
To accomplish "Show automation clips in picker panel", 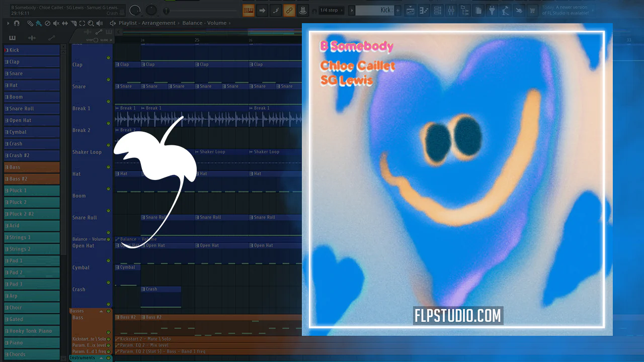I will coord(51,38).
